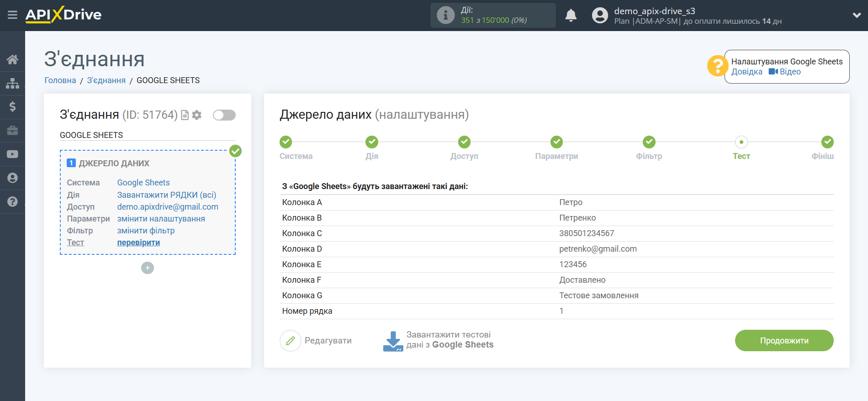This screenshot has height=401, width=868.
Task: Click the green checkmark on data source block
Action: (235, 151)
